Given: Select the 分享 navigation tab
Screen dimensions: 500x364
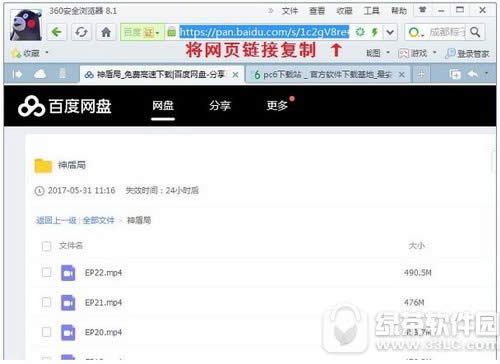Looking at the screenshot, I should pos(220,106).
